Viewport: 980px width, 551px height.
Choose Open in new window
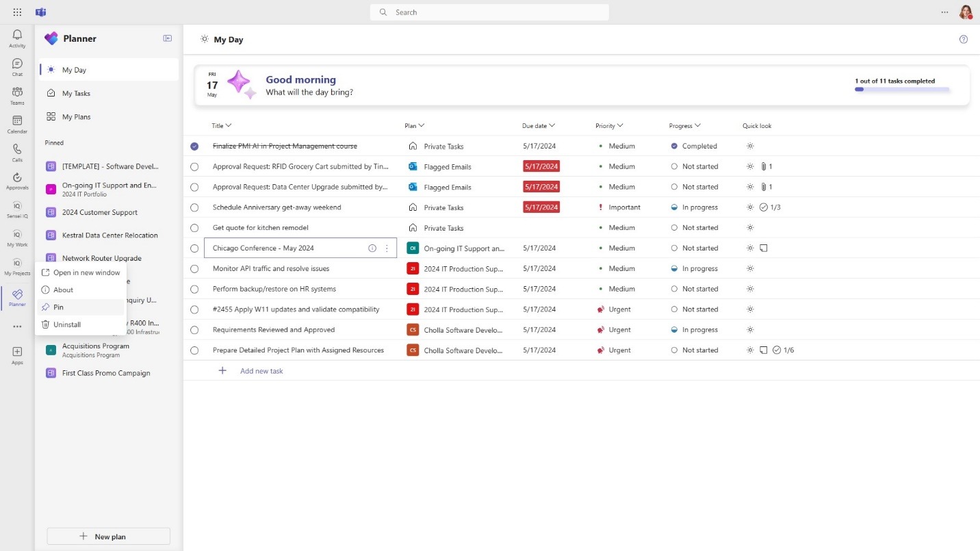point(81,272)
